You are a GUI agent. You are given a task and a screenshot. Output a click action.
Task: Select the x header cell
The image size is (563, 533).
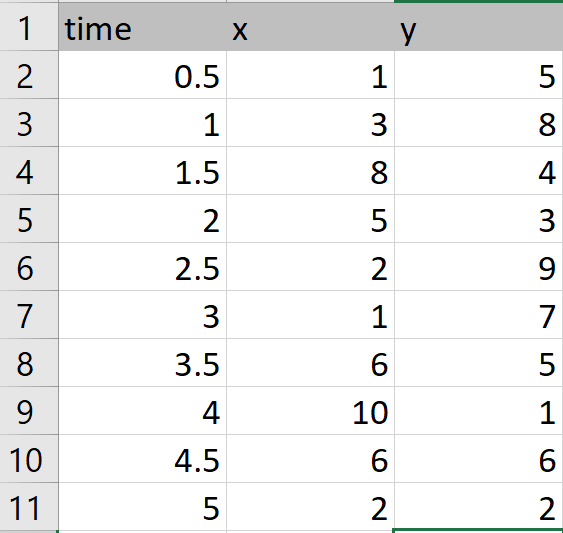tap(311, 27)
